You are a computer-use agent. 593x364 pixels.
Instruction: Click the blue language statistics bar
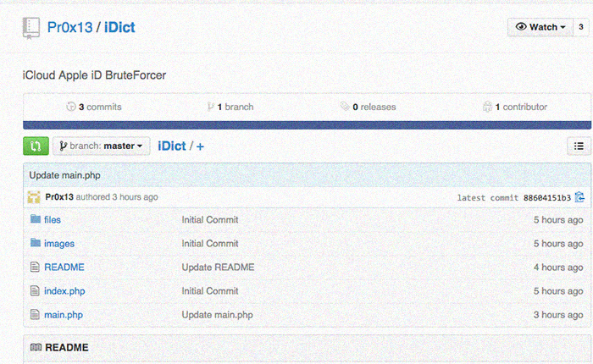(x=307, y=125)
